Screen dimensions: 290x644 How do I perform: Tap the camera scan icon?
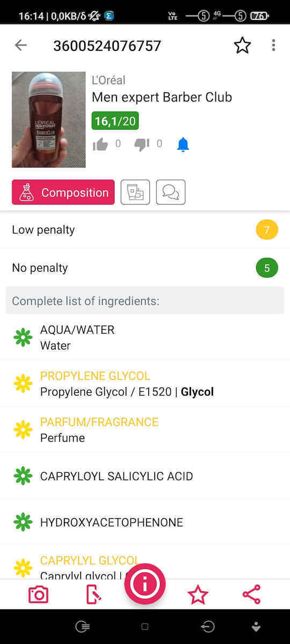[38, 595]
